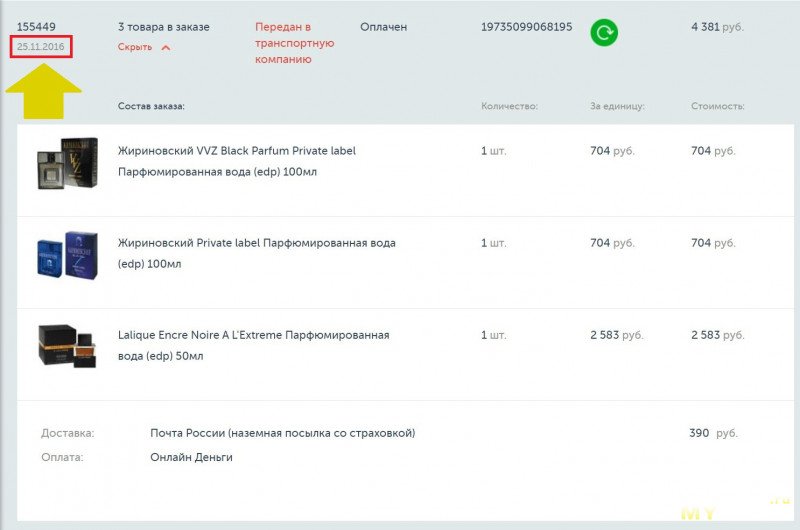Click the Почта России delivery method text
Screen dimensions: 800x530
[283, 433]
